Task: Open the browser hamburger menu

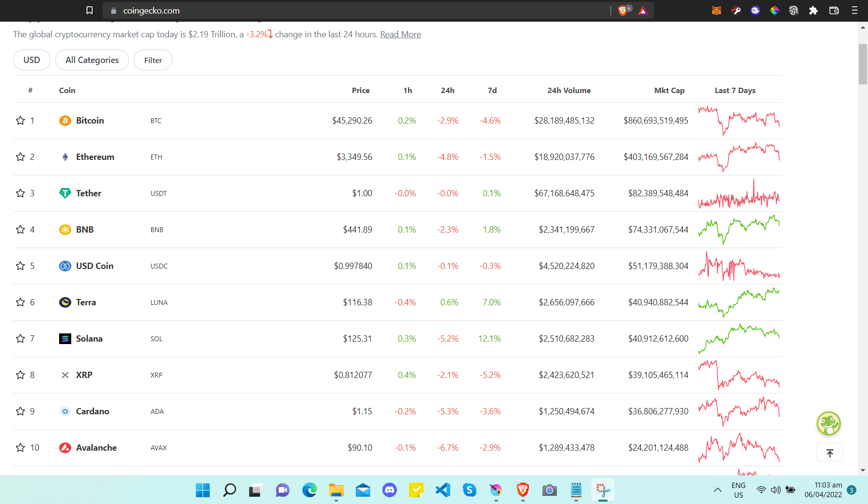Action: coord(854,11)
